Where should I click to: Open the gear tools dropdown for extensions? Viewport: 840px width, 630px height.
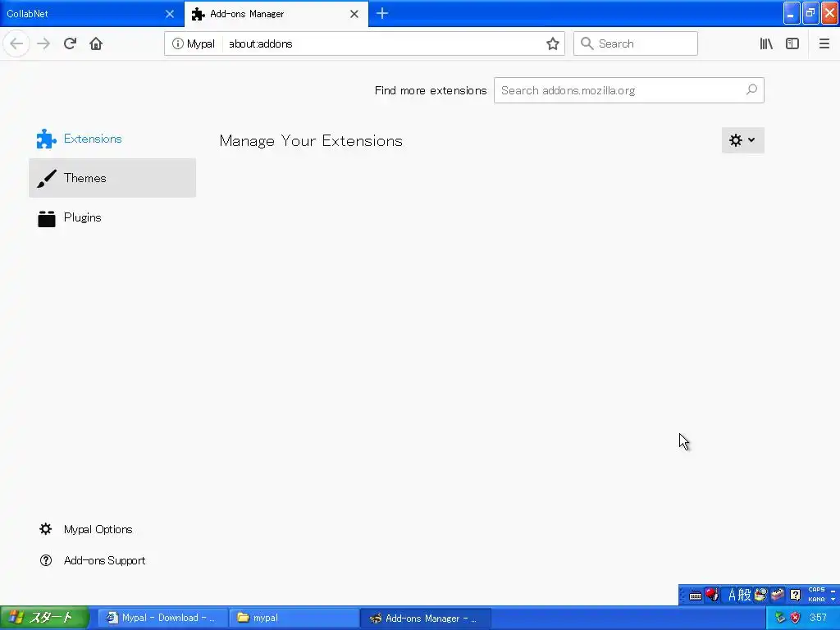(x=742, y=139)
